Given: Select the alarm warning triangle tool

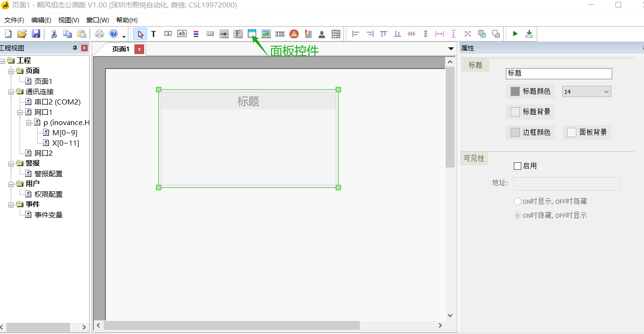Looking at the screenshot, I should [294, 34].
